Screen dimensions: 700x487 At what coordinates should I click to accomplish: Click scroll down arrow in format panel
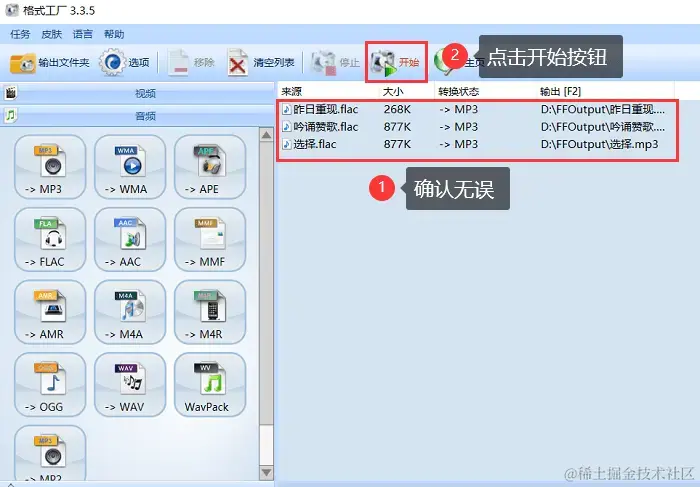[x=267, y=472]
